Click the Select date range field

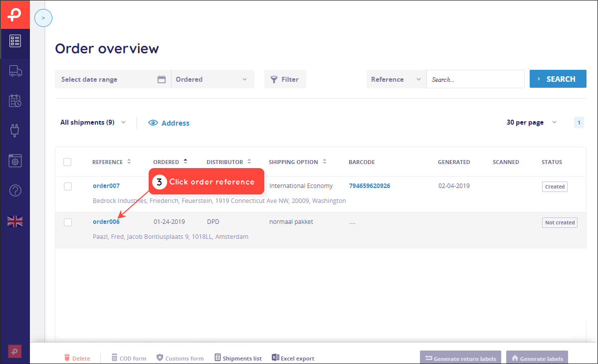tap(113, 79)
